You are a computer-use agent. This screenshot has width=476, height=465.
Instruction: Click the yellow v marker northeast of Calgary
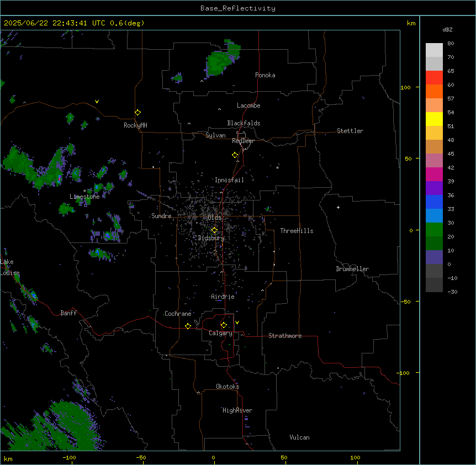point(237,323)
